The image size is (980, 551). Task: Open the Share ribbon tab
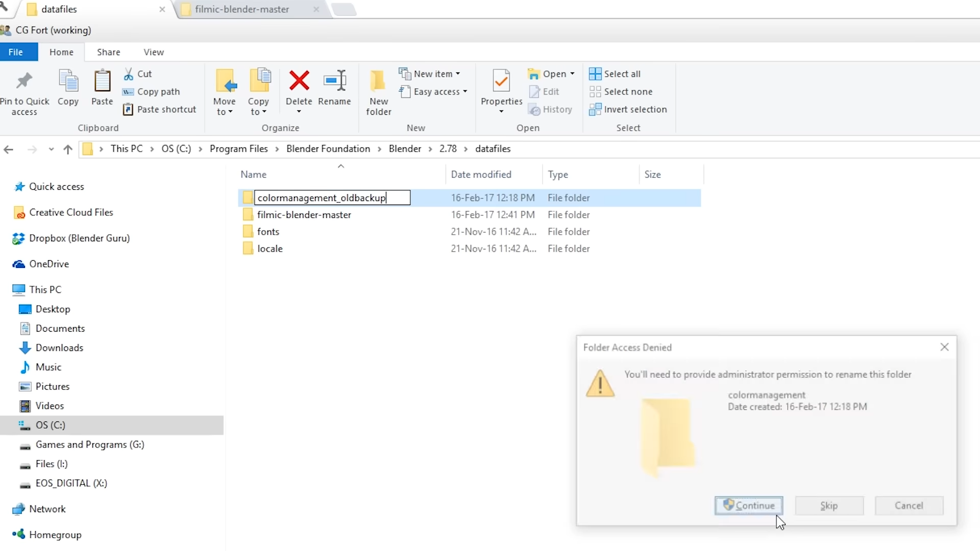pos(109,52)
